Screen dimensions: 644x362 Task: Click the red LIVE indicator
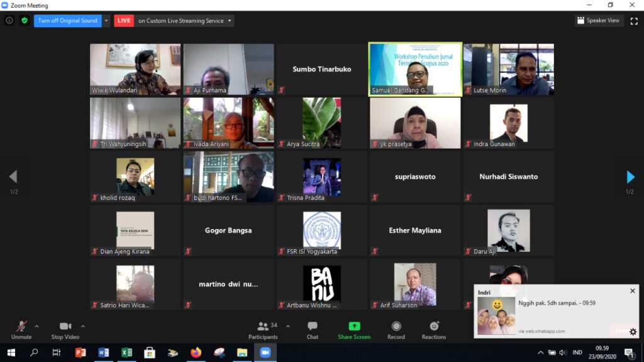click(124, 21)
